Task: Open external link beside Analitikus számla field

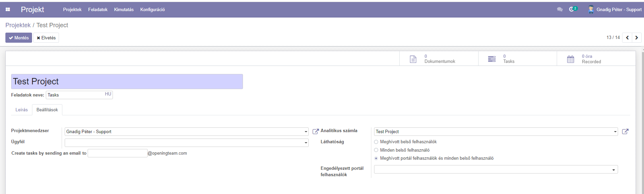Action: point(625,131)
